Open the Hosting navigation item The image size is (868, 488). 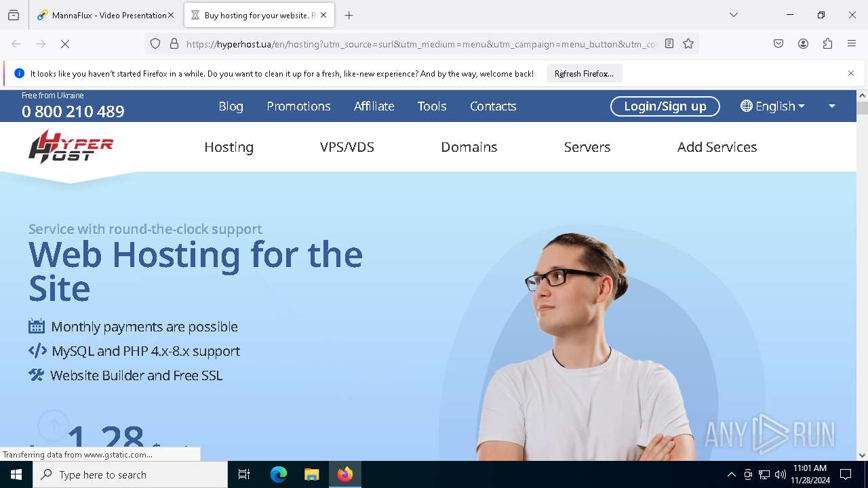pos(229,147)
